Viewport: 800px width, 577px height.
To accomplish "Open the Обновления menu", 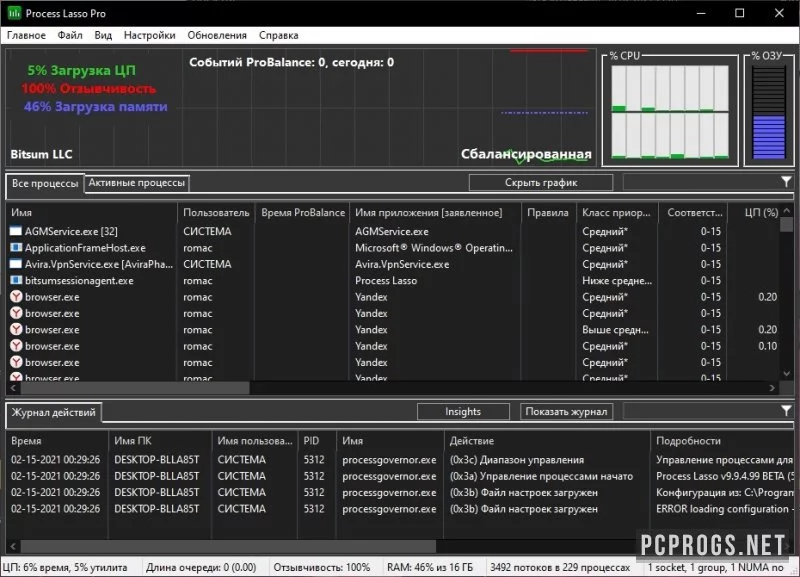I will coord(217,35).
